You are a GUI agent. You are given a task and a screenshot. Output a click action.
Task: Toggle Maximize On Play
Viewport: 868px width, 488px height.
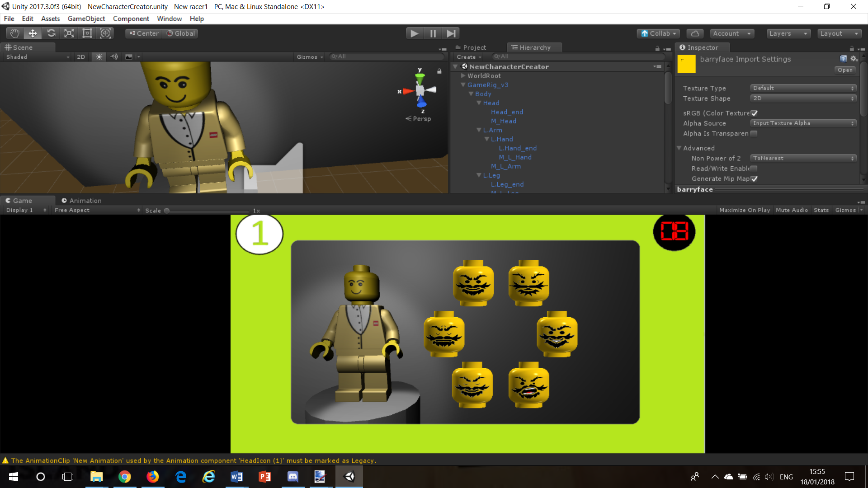click(x=744, y=210)
